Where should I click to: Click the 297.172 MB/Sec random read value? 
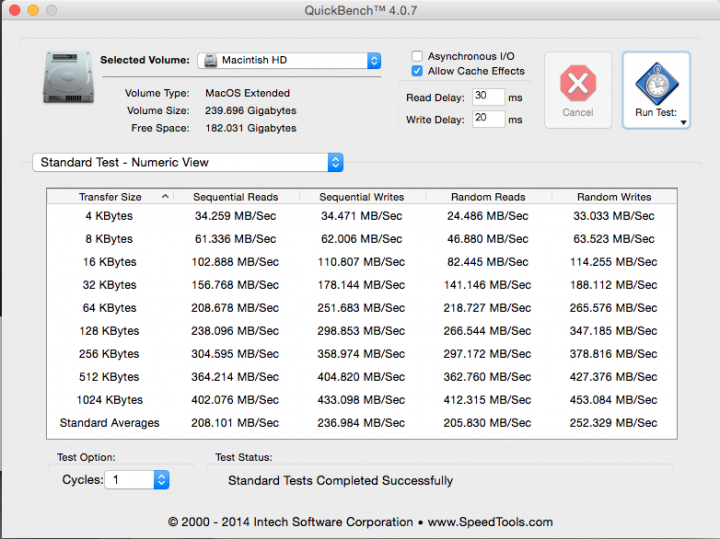tap(487, 354)
